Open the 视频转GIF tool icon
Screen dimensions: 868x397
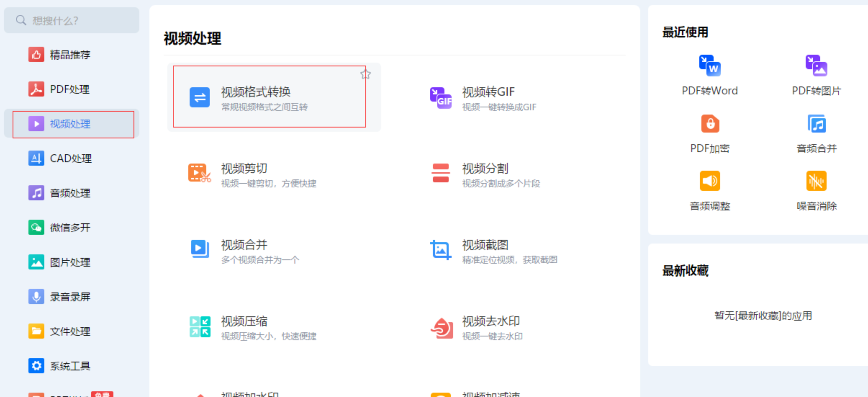coord(441,98)
